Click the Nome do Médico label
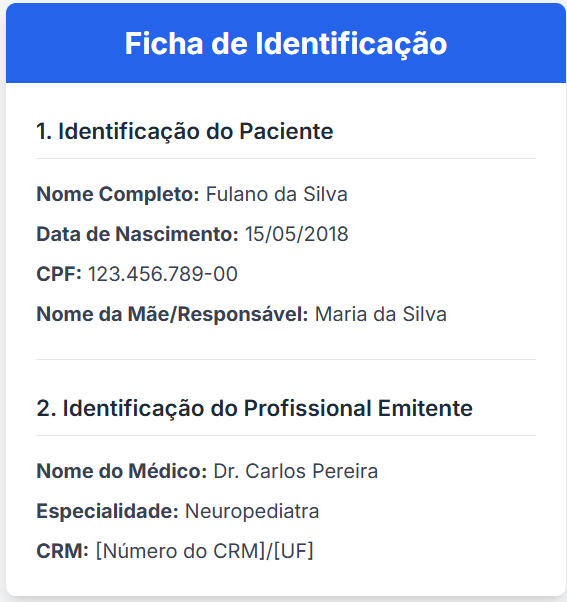567x602 pixels. pyautogui.click(x=122, y=471)
